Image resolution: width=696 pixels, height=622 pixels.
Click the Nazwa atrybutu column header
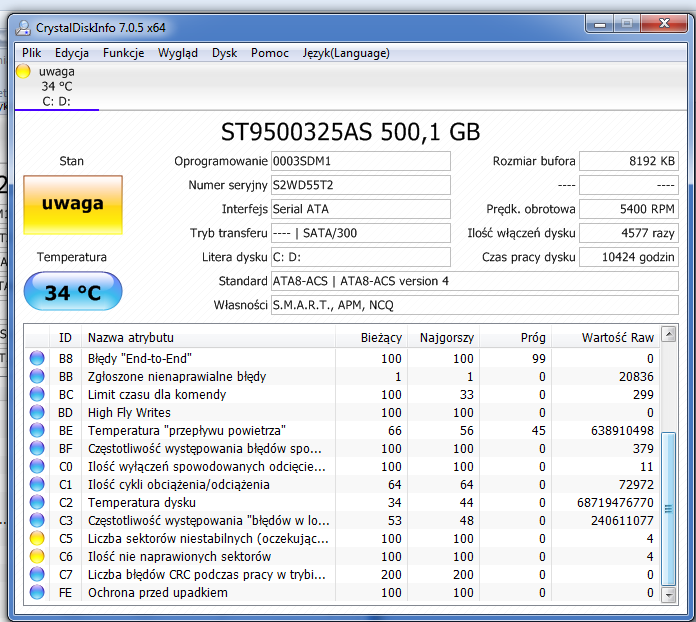point(208,338)
